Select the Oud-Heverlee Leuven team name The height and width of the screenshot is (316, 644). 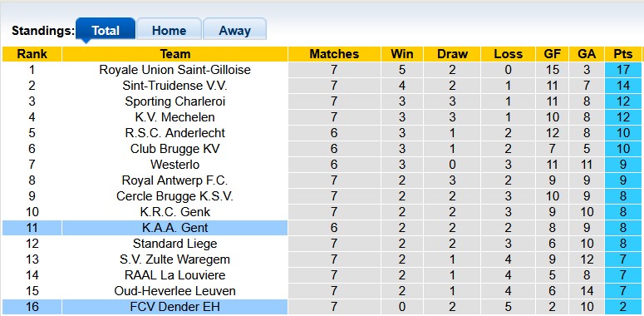click(x=175, y=291)
